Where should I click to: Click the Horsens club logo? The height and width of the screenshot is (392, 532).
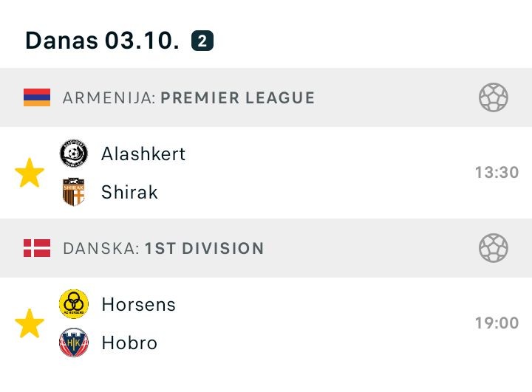point(73,304)
